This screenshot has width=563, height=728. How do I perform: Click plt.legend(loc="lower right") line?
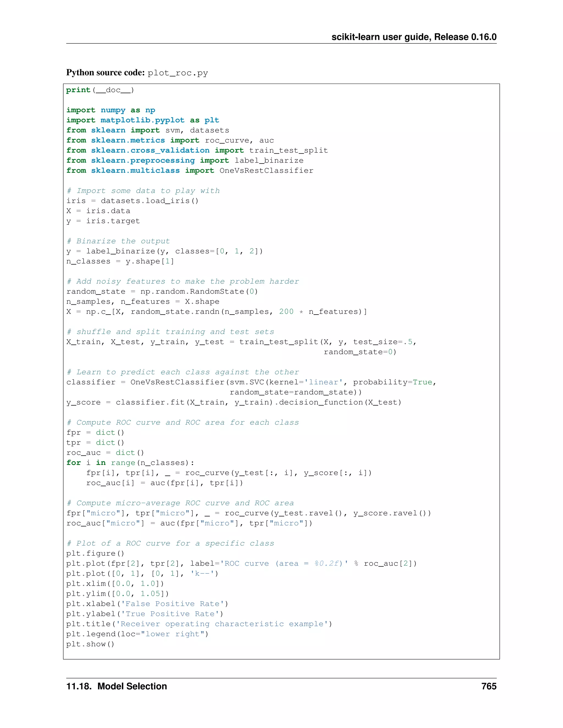137,634
